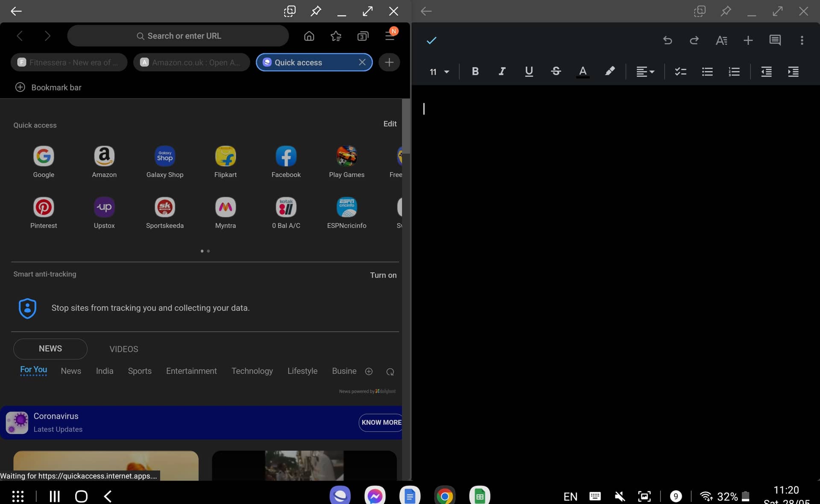Screen dimensions: 820x504
Task: Toggle strikethrough formatting
Action: 556,71
